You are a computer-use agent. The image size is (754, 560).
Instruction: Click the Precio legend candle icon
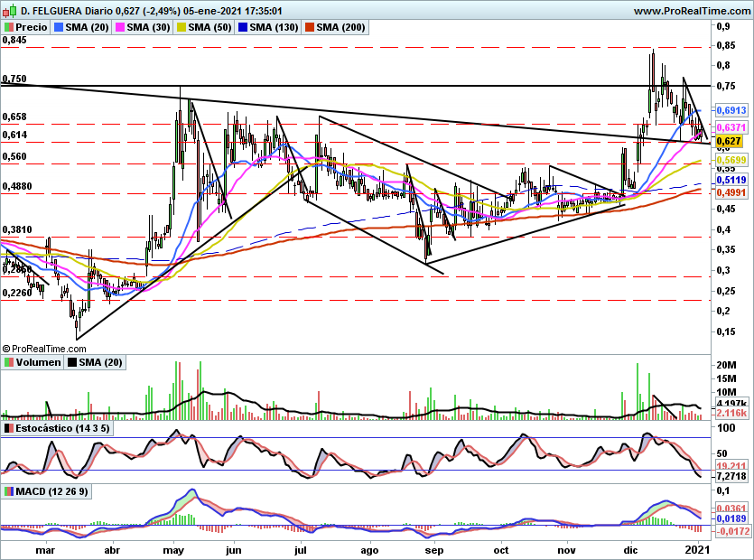pyautogui.click(x=9, y=28)
